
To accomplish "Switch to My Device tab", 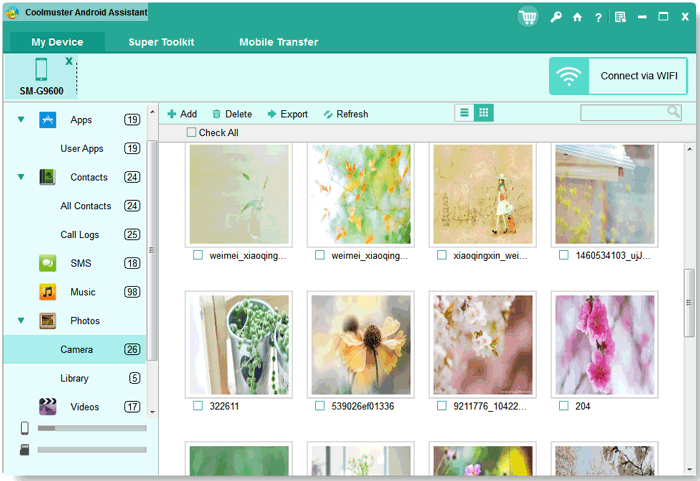I will 57,42.
